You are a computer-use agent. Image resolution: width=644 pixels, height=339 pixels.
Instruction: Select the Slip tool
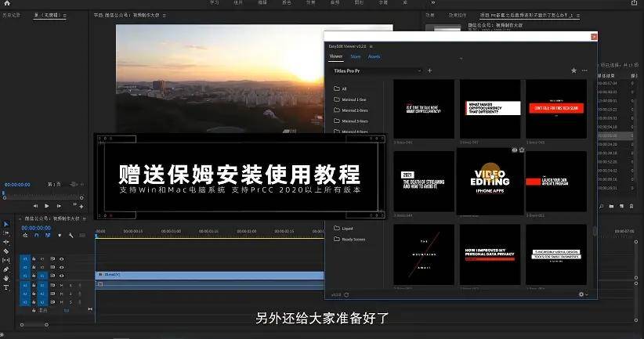coord(5,260)
